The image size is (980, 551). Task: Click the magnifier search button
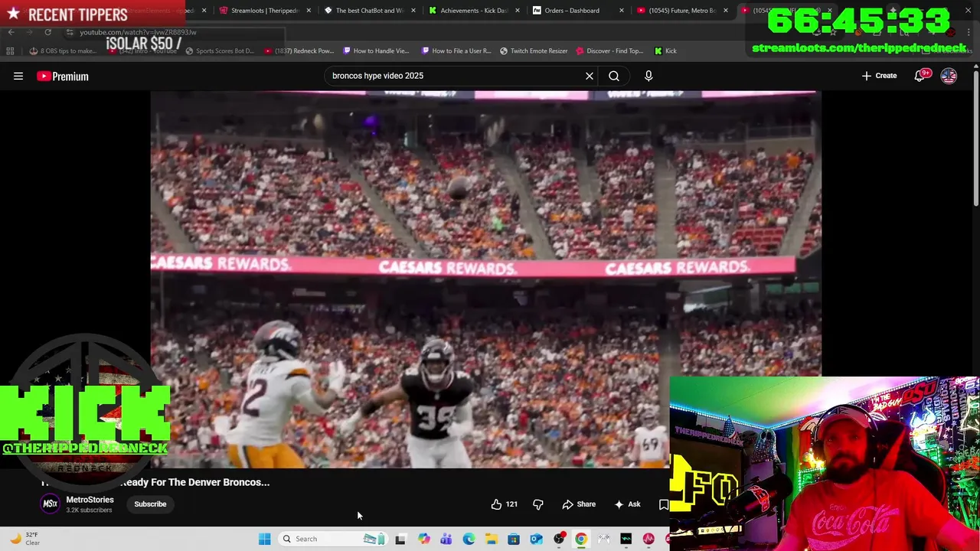point(614,76)
